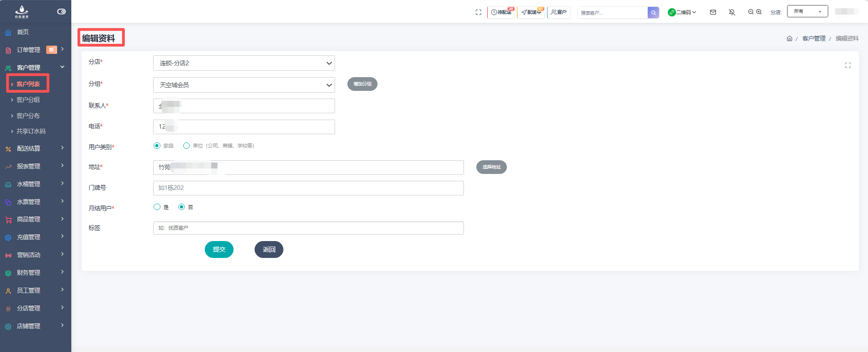Viewport: 868px width, 352px height.
Task: Open the top-right 分店 filter dropdown
Action: point(807,11)
